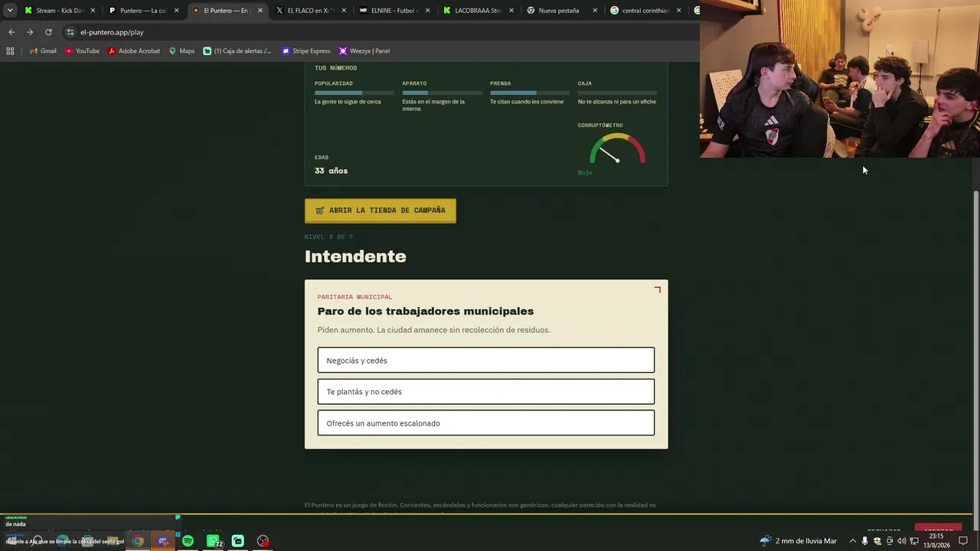Open the apps grid in bookmarks bar

pyautogui.click(x=10, y=51)
